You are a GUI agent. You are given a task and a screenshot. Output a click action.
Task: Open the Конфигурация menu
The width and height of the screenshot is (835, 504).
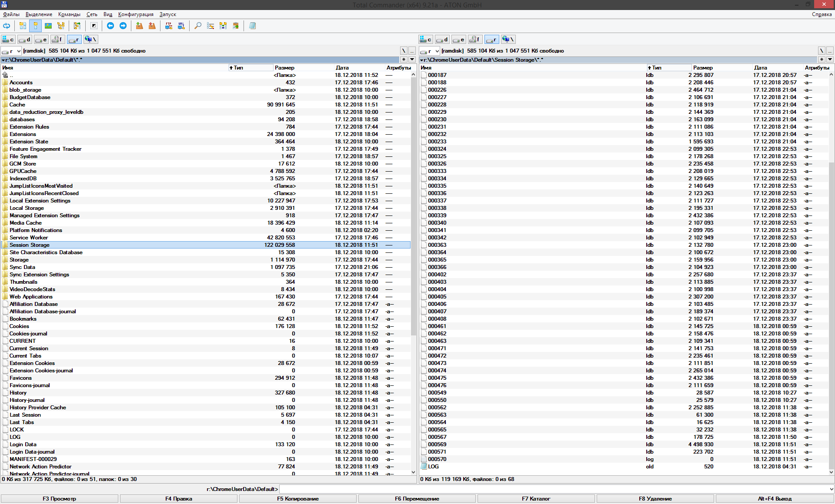(x=136, y=14)
